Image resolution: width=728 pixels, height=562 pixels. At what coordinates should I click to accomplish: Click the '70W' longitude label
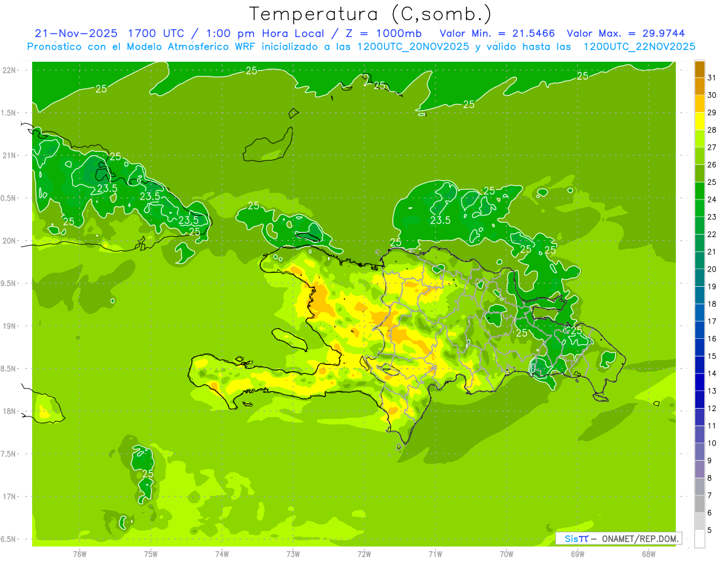coord(507,554)
